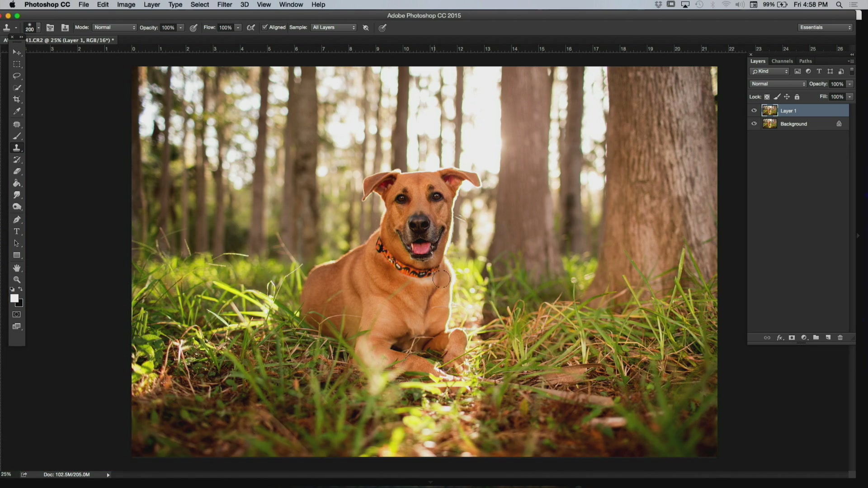Screen dimensions: 868x488
Task: Select the Hand tool
Action: pyautogui.click(x=17, y=268)
